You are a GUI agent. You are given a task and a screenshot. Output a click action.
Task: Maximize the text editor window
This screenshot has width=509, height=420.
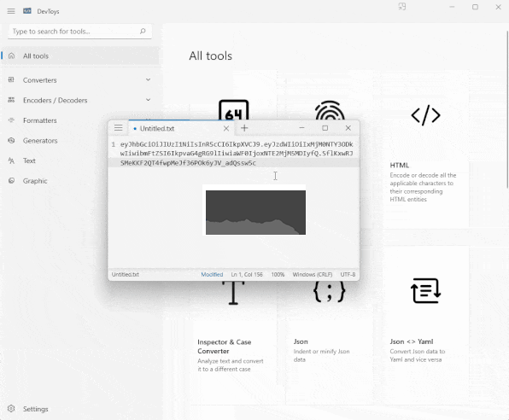point(325,128)
